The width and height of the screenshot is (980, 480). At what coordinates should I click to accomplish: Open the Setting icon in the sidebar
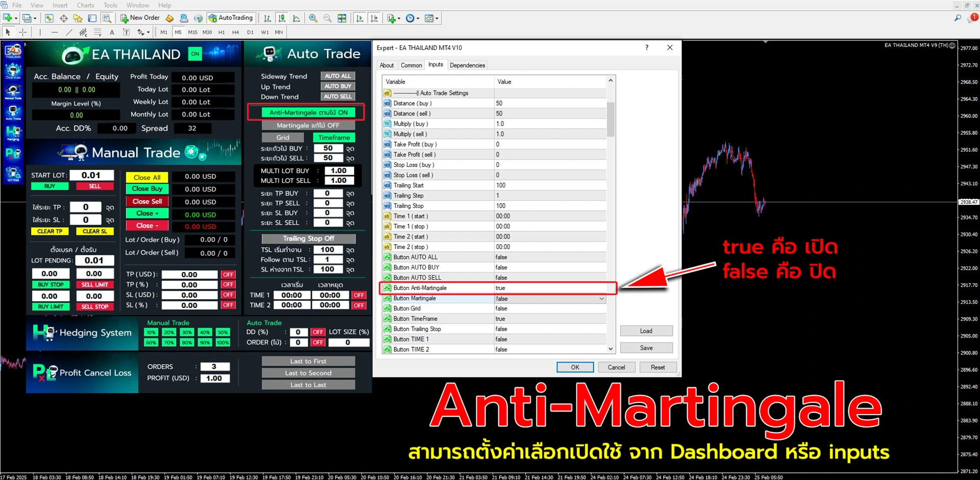[x=13, y=174]
